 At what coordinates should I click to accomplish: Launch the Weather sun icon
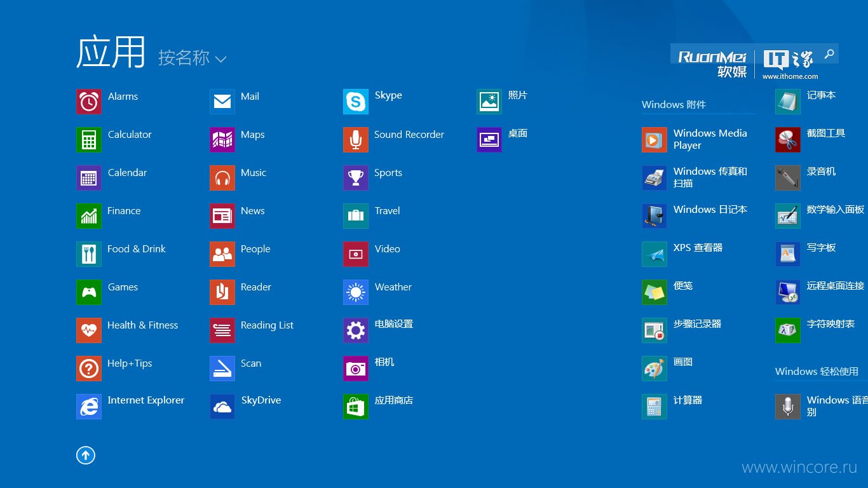pyautogui.click(x=356, y=292)
